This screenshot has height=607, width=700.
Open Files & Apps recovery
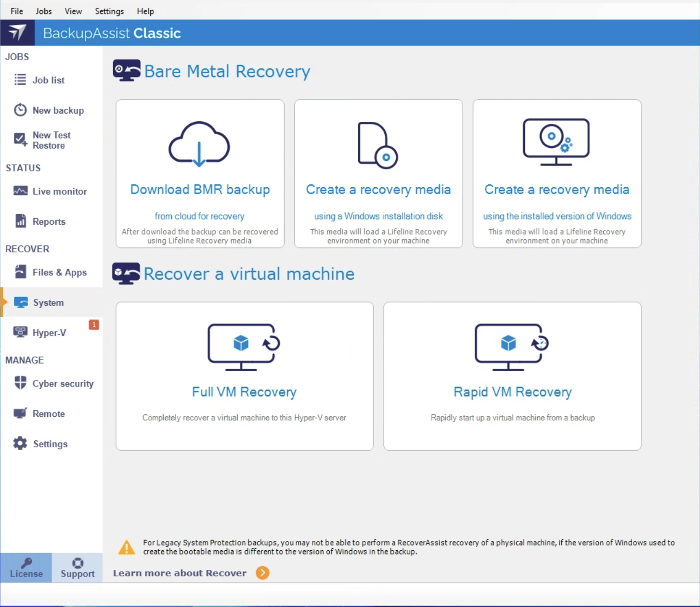tap(59, 272)
